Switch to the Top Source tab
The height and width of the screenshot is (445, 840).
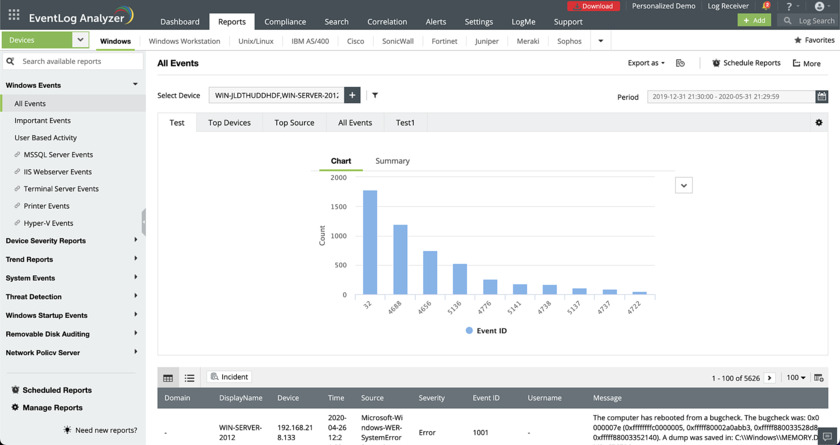[294, 123]
